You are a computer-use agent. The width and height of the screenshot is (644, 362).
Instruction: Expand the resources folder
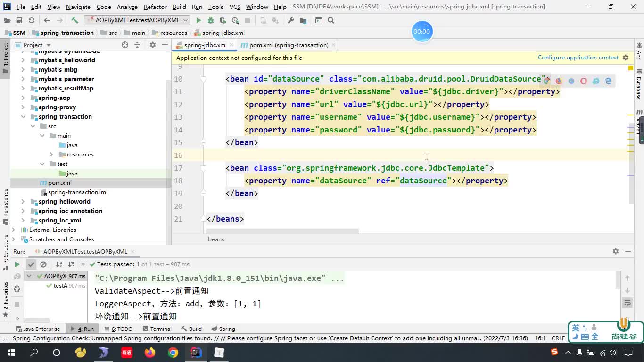[x=51, y=155]
